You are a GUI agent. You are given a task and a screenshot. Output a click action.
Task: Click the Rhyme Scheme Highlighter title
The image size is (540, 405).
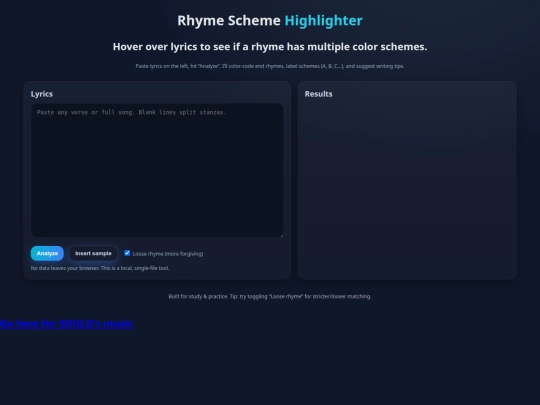270,21
